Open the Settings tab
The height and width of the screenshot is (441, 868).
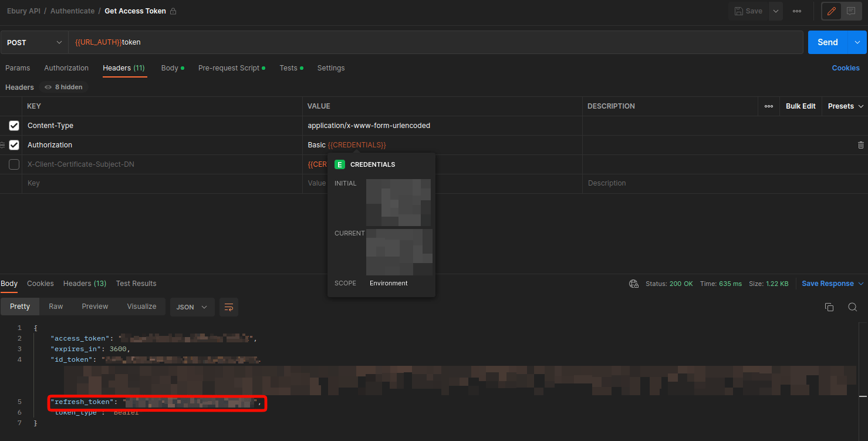[331, 68]
